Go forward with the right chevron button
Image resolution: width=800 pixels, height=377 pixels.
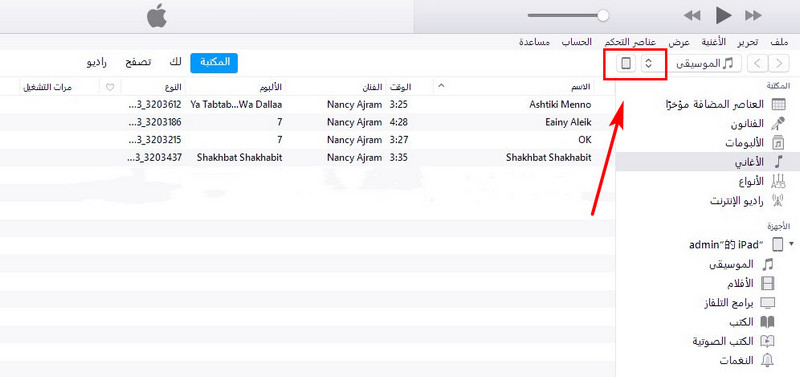pos(779,63)
